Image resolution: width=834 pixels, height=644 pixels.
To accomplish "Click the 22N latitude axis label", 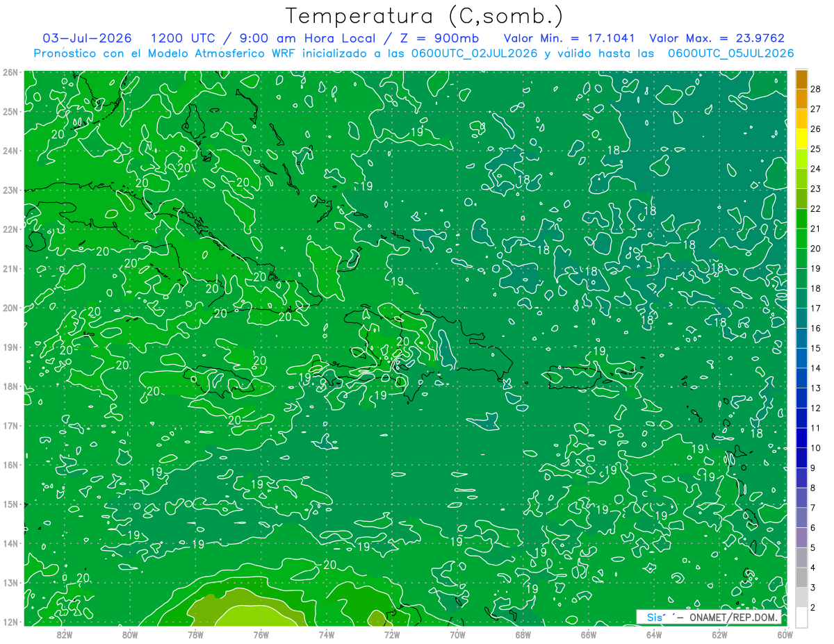I will pyautogui.click(x=10, y=229).
